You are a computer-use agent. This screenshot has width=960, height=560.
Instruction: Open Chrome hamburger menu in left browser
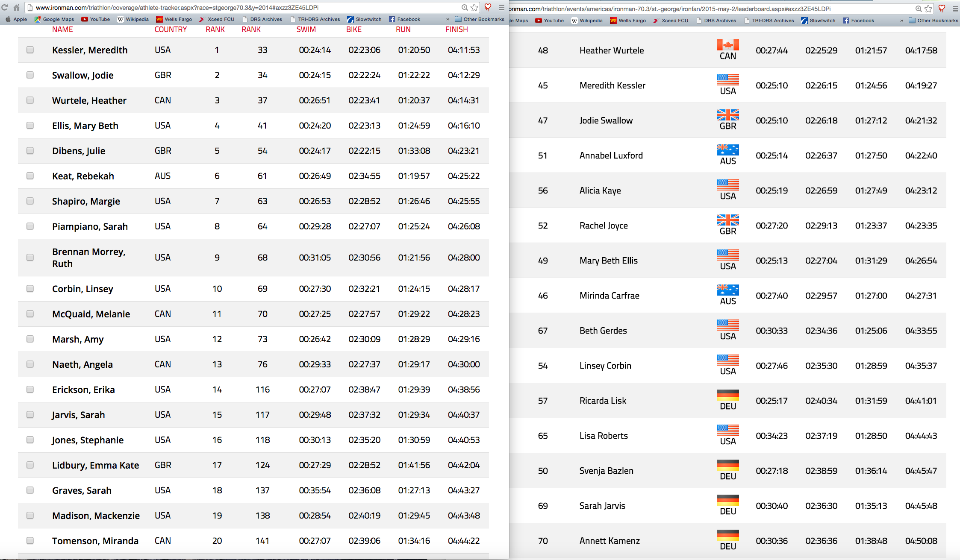(501, 7)
